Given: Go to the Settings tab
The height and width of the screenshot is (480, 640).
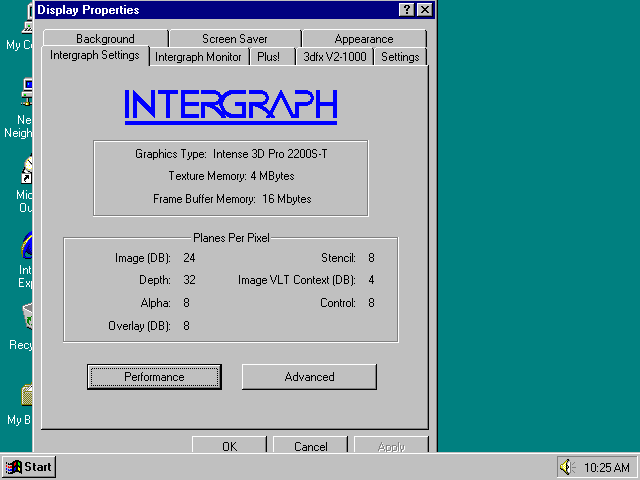Looking at the screenshot, I should click(400, 57).
